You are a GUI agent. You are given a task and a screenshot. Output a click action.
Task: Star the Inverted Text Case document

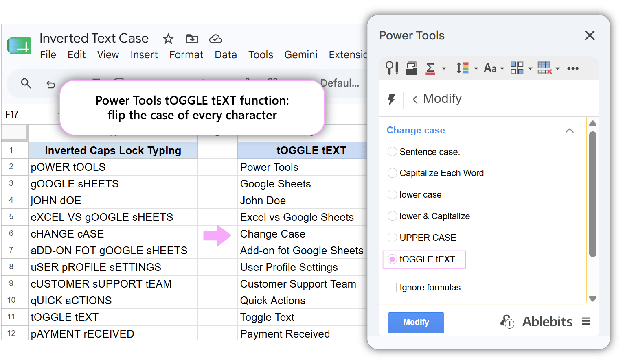pyautogui.click(x=168, y=39)
